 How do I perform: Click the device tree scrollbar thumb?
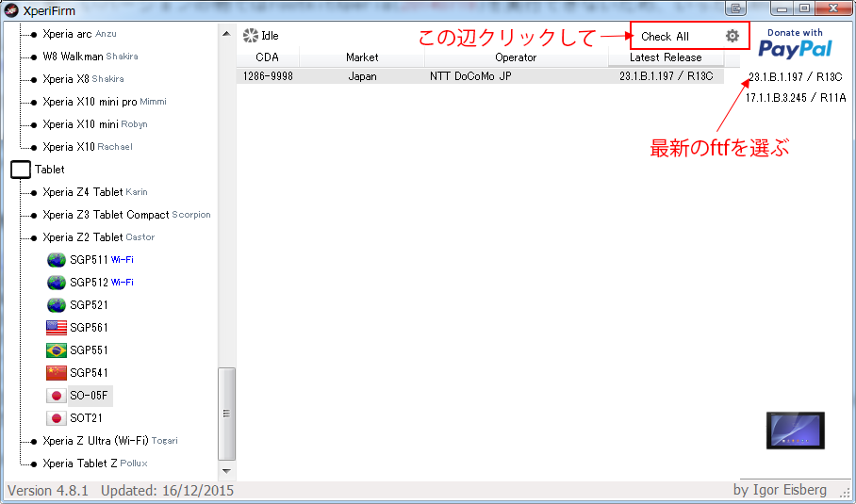(x=226, y=414)
